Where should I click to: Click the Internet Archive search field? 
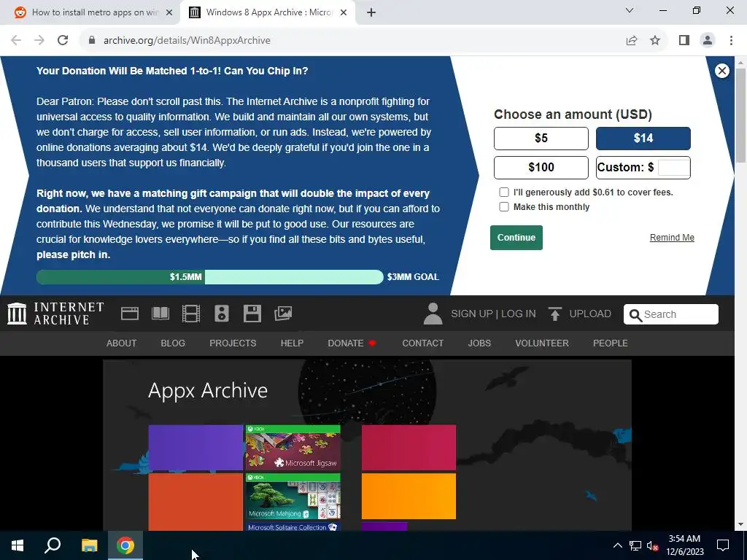(671, 314)
